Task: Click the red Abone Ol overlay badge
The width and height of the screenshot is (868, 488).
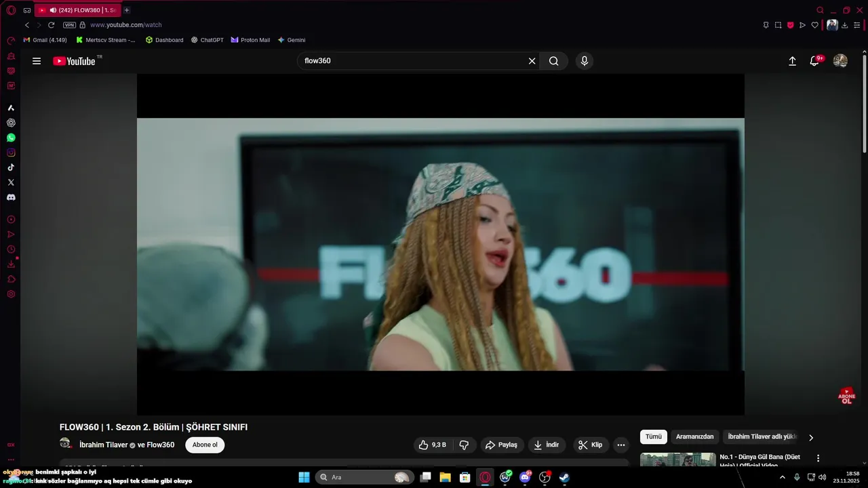Action: [x=846, y=396]
